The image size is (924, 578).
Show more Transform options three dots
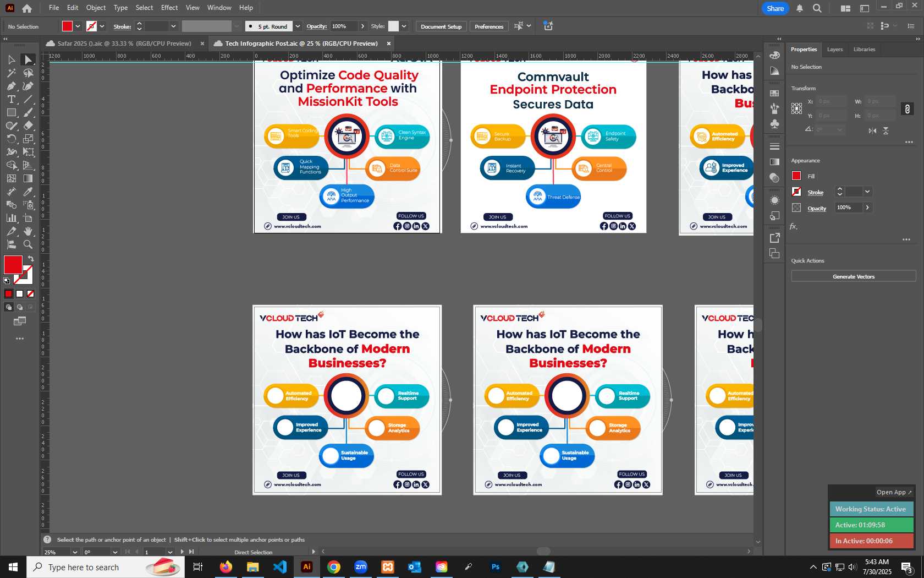[x=909, y=143]
